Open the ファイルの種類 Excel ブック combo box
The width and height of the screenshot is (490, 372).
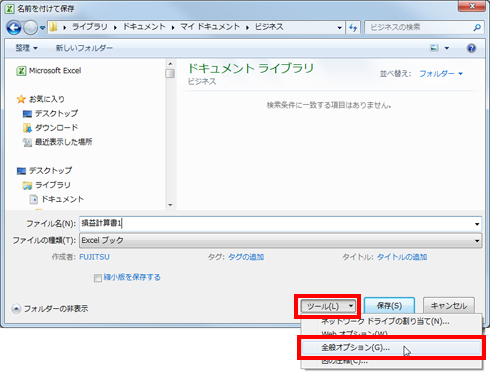[x=280, y=240]
